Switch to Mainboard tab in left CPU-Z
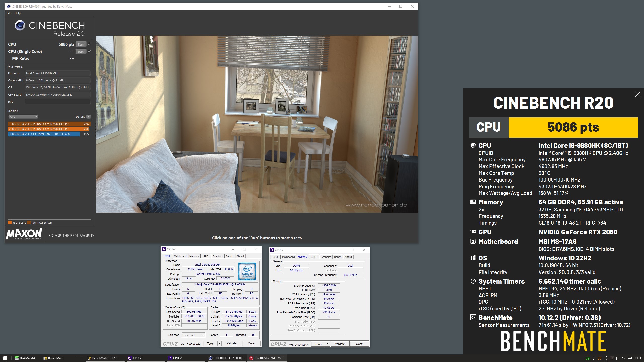This screenshot has width=644, height=362. tap(180, 256)
